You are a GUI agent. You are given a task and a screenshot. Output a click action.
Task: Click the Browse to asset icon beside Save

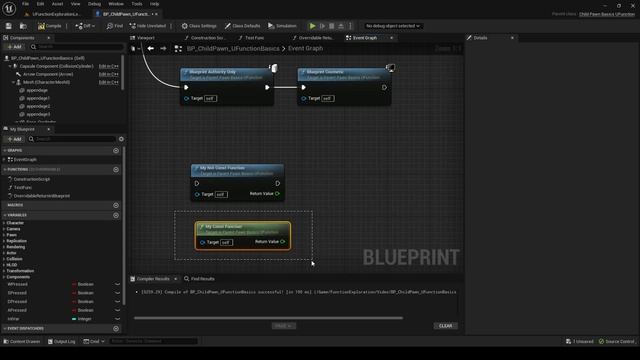click(23, 26)
